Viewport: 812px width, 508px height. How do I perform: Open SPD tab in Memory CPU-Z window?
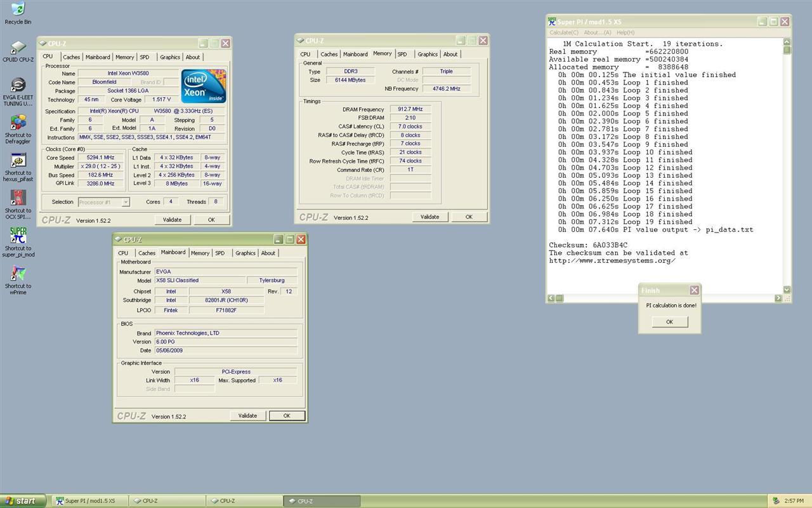coord(402,55)
